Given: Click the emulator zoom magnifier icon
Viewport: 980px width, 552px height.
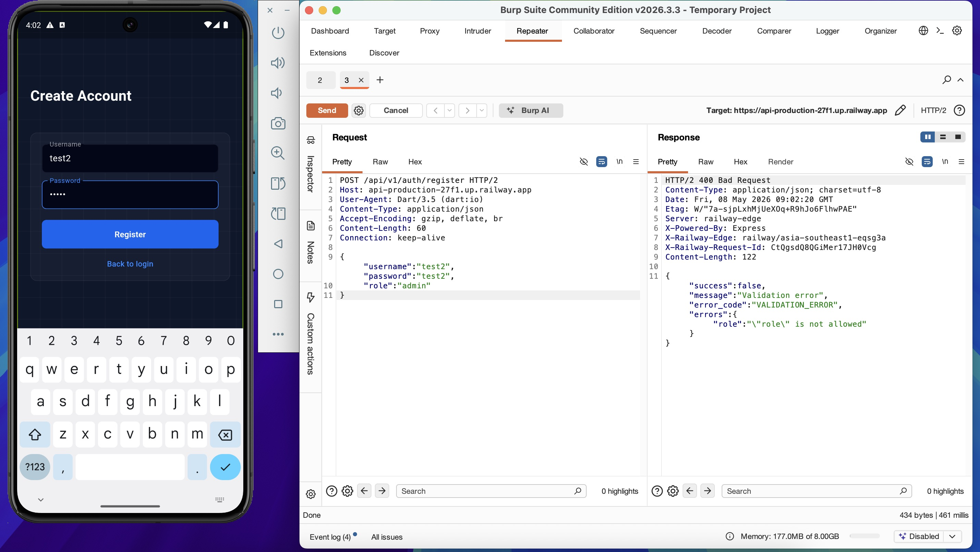Looking at the screenshot, I should [278, 153].
